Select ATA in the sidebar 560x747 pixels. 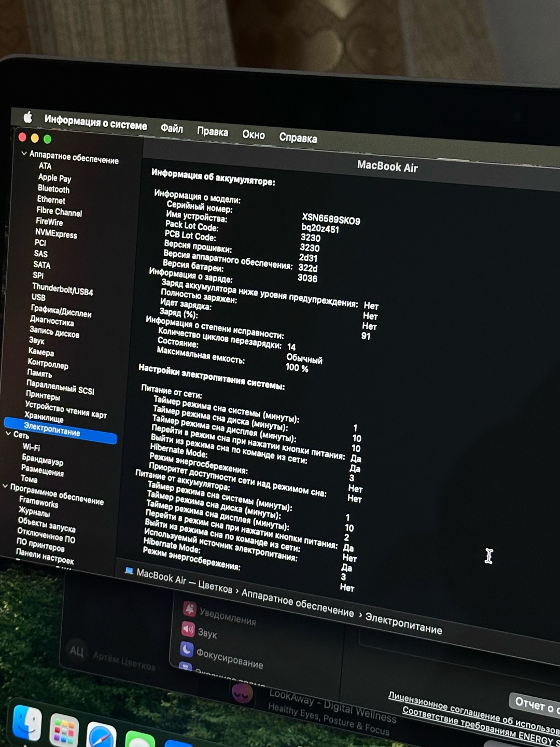[45, 166]
